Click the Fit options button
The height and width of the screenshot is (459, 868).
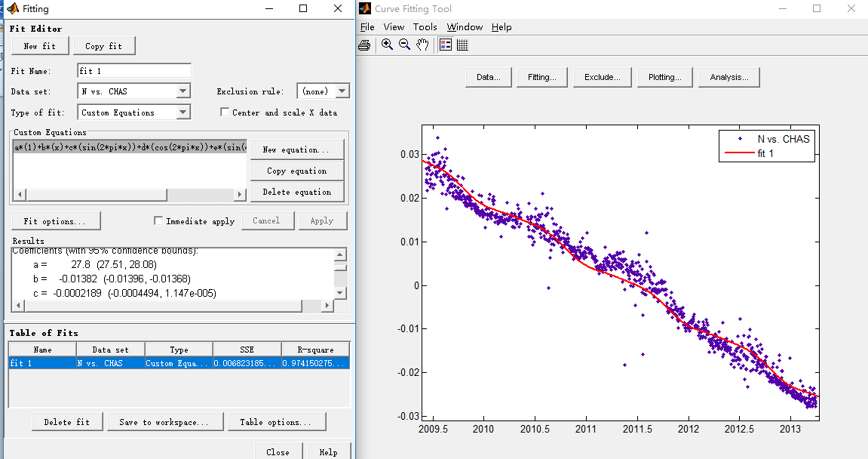tap(56, 221)
